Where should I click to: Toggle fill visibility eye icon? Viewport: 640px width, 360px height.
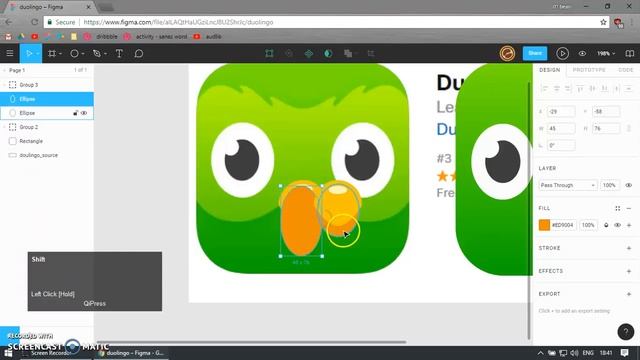pos(618,225)
